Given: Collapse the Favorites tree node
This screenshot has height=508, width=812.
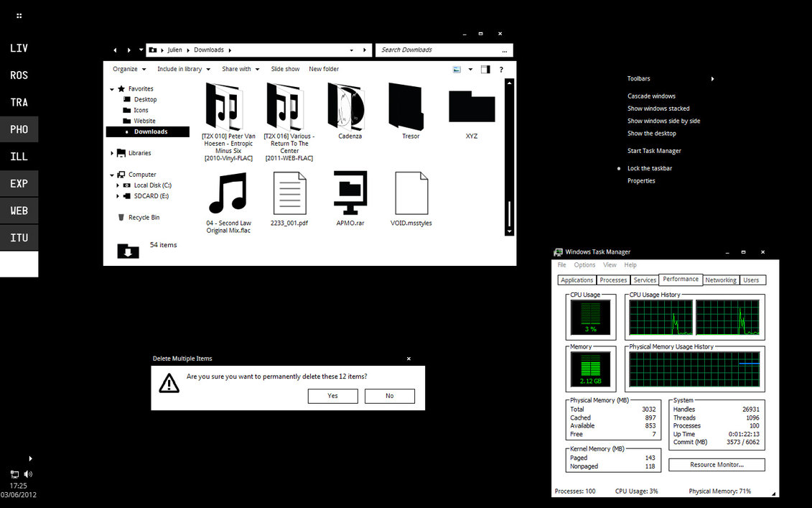Looking at the screenshot, I should click(112, 89).
